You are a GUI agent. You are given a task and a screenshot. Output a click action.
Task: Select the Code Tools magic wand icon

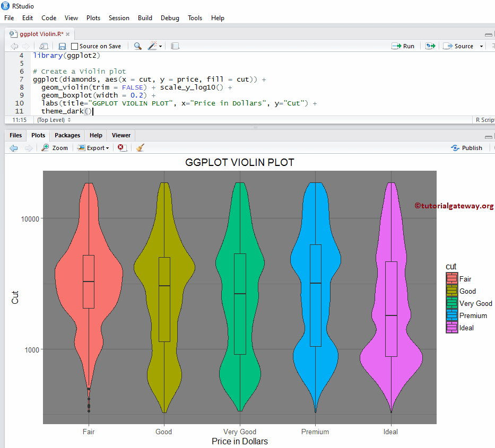coord(152,46)
